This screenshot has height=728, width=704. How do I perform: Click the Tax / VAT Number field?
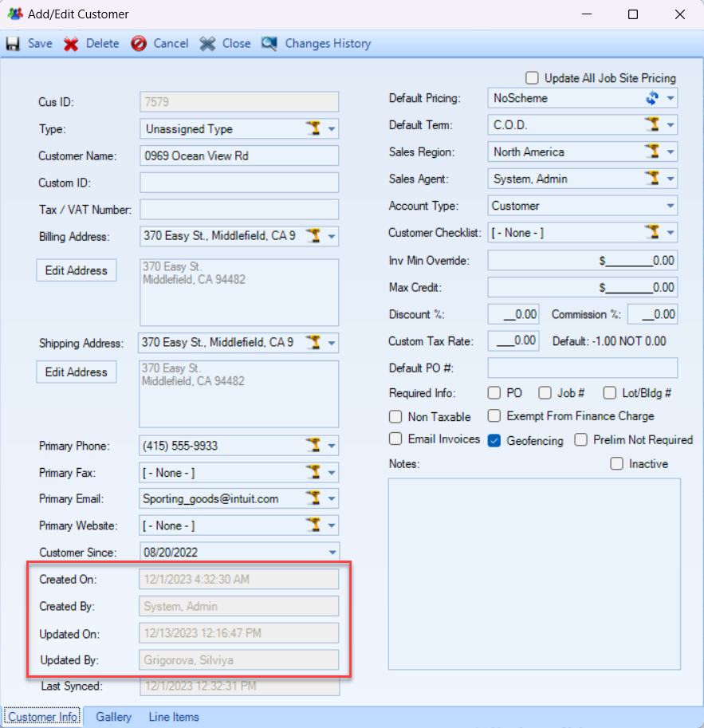coord(239,210)
